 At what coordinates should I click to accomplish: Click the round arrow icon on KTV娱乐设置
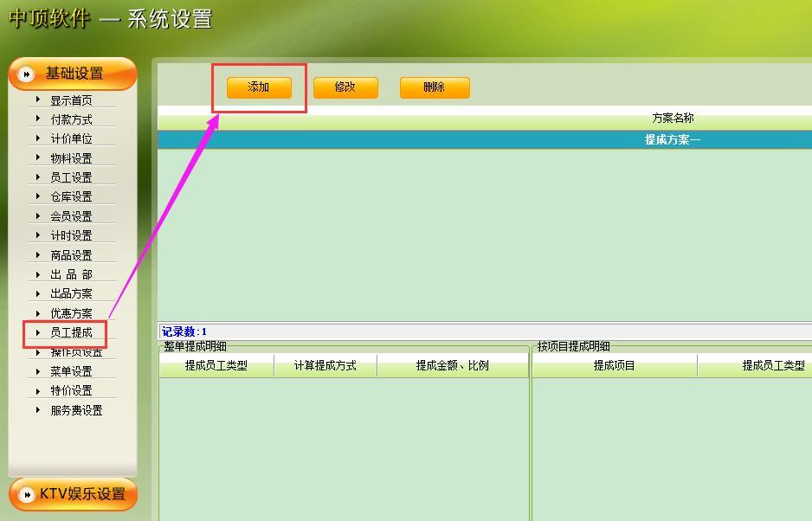pos(26,494)
